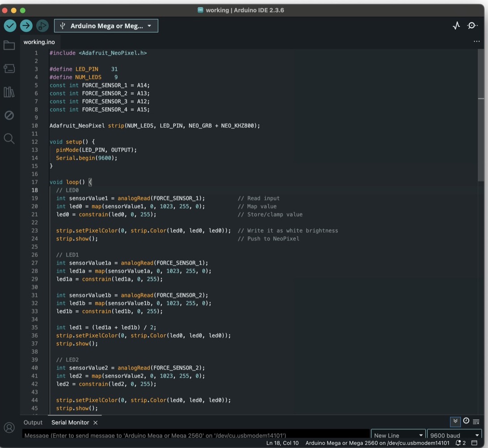This screenshot has width=488, height=448.
Task: Toggle autoscroll in Serial Monitor
Action: (455, 421)
